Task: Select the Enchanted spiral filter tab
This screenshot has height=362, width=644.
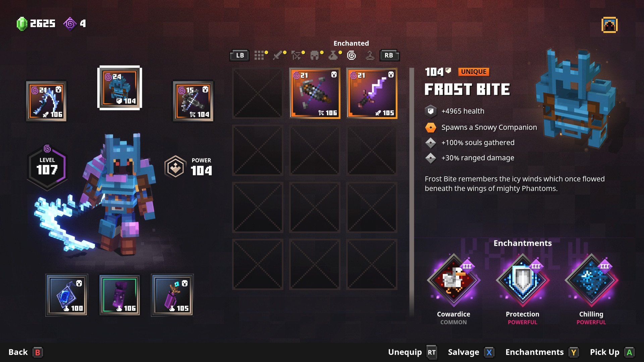Action: pyautogui.click(x=352, y=55)
